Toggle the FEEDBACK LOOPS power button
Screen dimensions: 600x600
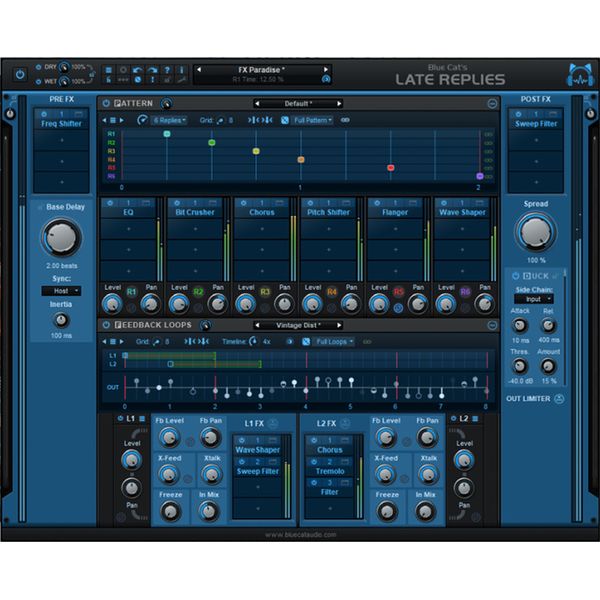(x=106, y=325)
